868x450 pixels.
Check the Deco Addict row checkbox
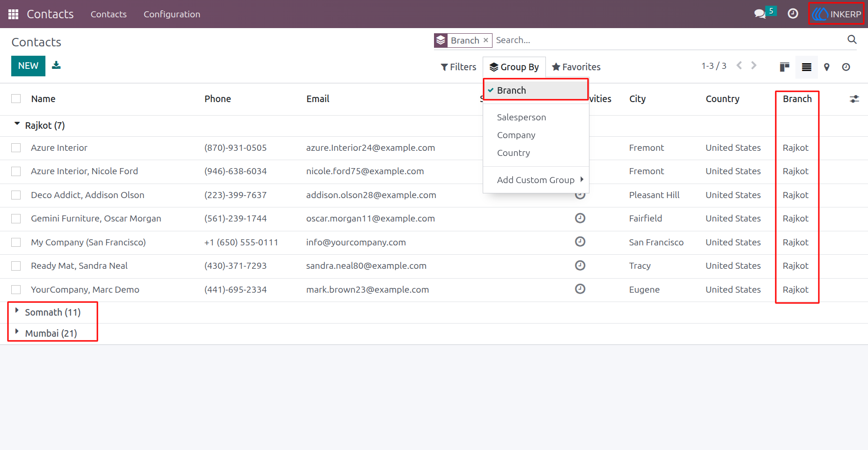tap(16, 195)
